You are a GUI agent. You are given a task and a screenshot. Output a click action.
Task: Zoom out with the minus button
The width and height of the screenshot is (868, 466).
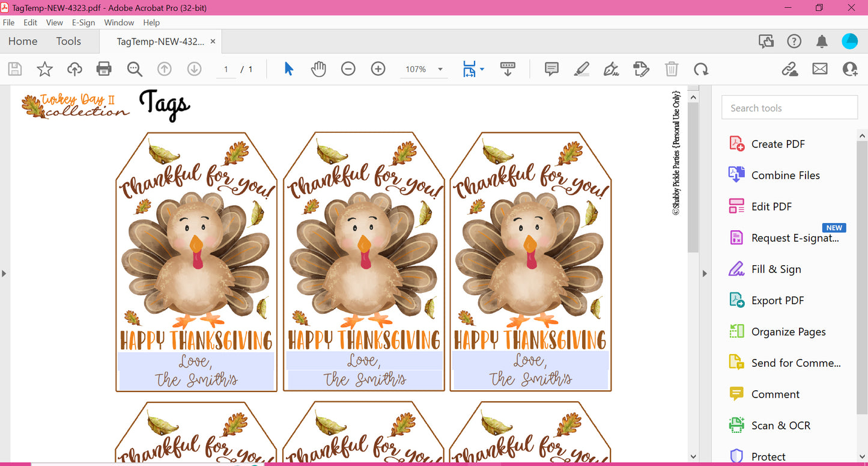348,69
